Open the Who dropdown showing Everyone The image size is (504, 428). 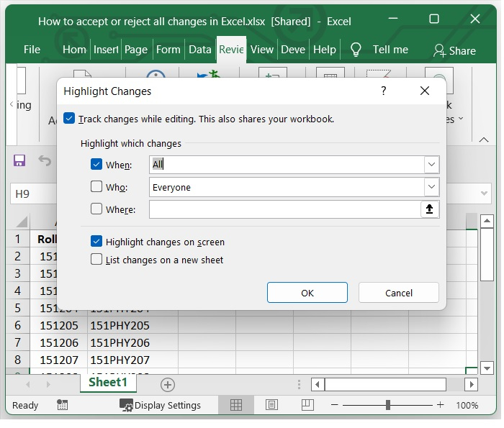click(431, 187)
